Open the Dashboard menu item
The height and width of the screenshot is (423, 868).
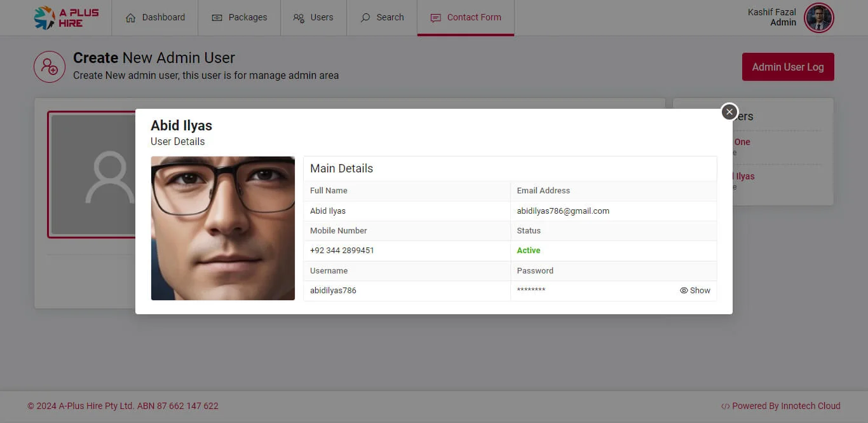pyautogui.click(x=155, y=18)
